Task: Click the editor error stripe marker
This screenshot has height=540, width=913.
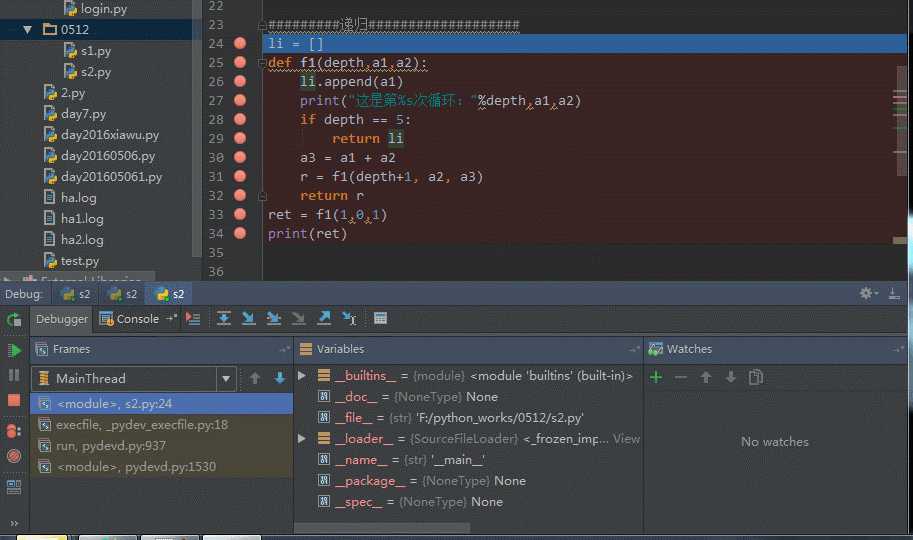Action: point(900,240)
